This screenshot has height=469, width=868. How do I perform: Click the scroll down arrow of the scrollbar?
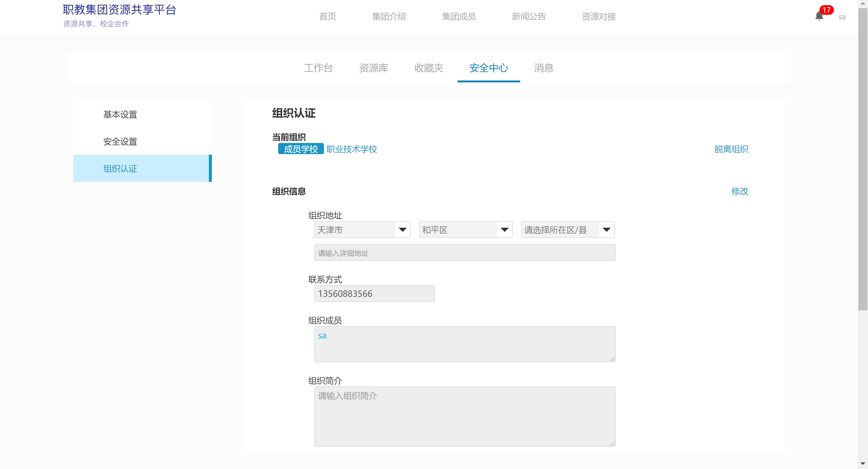(x=862, y=464)
